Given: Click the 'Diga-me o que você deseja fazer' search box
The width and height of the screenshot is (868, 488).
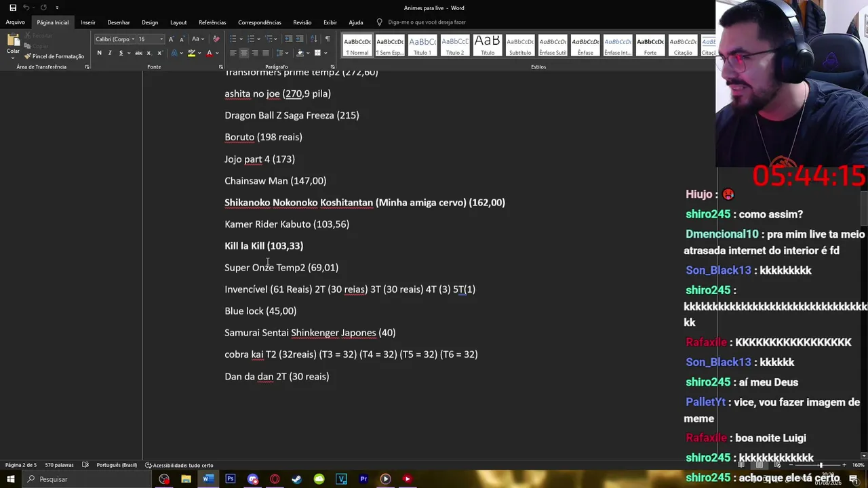Looking at the screenshot, I should click(x=427, y=22).
